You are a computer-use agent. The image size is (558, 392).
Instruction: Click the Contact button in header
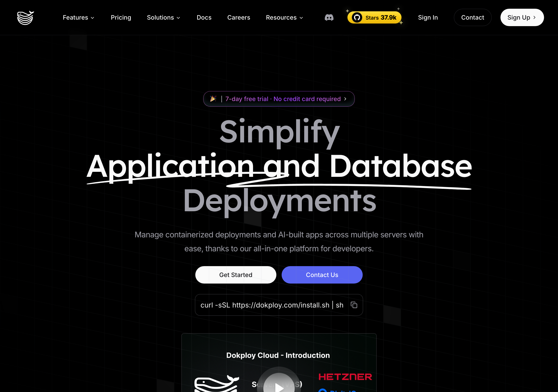point(473,17)
